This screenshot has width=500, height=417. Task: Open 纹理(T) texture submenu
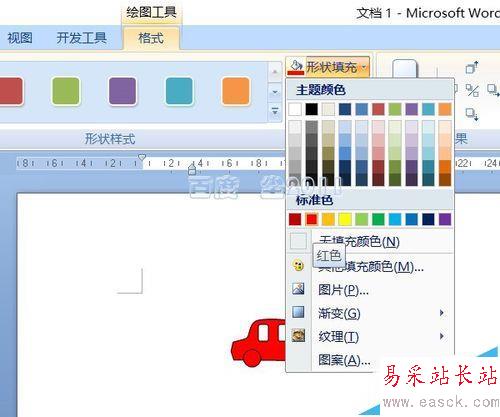point(370,336)
